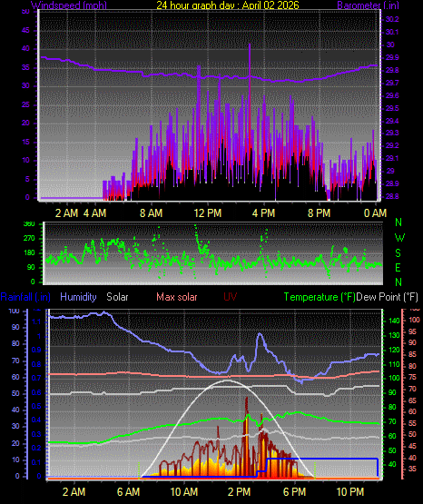This screenshot has width=423, height=504.
Task: Click the E wind direction label
Action: click(398, 267)
